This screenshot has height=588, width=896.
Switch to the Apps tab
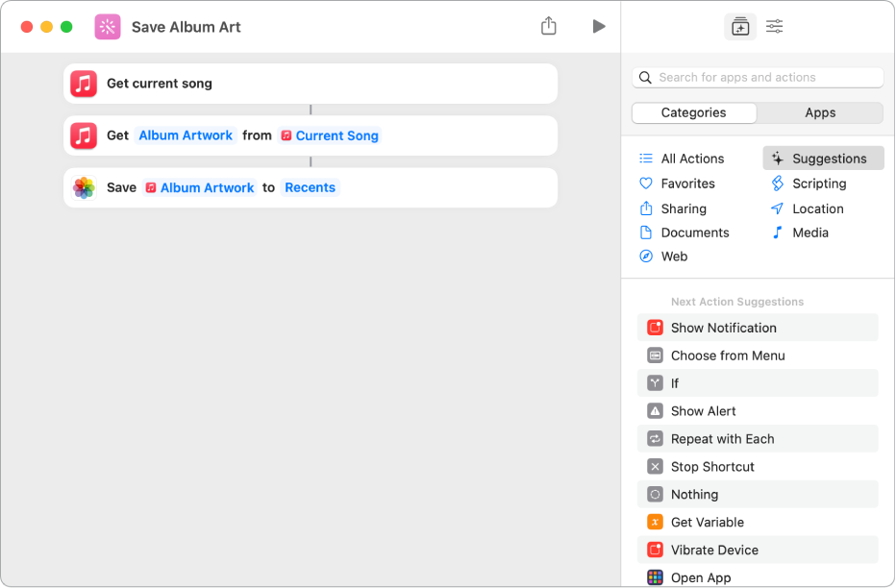819,112
